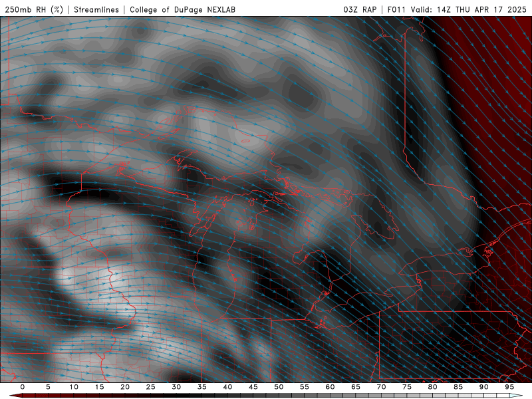
Task: Click the 85 value on color scale
Action: (x=458, y=387)
